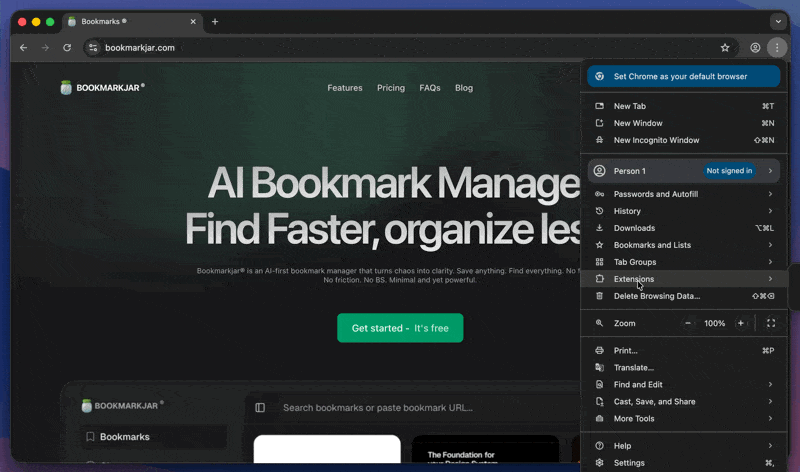
Task: Open Settings from the menu
Action: tap(683, 463)
